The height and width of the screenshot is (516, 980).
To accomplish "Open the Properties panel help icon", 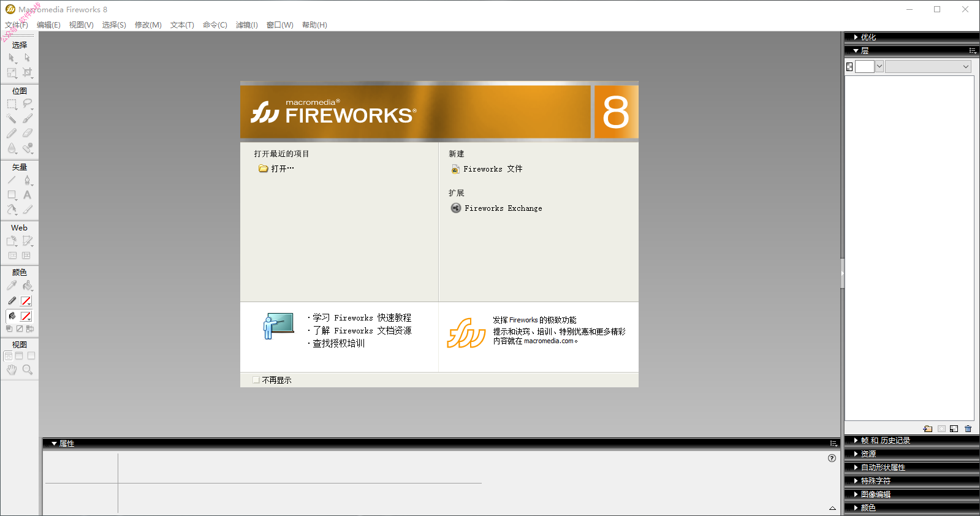I will tap(832, 458).
